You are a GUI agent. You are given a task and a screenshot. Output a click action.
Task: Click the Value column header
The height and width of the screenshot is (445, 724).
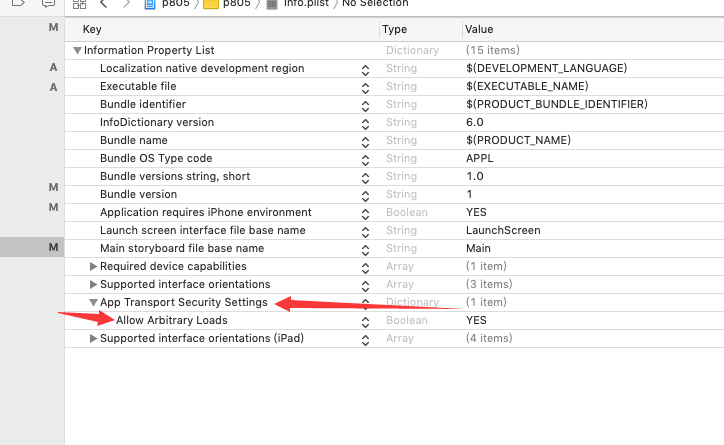coord(479,29)
